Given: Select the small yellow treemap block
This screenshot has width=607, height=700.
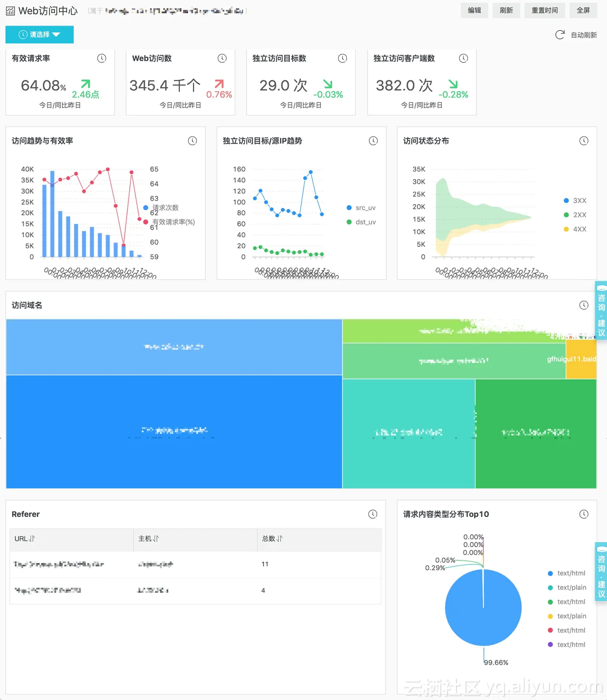Looking at the screenshot, I should (581, 359).
